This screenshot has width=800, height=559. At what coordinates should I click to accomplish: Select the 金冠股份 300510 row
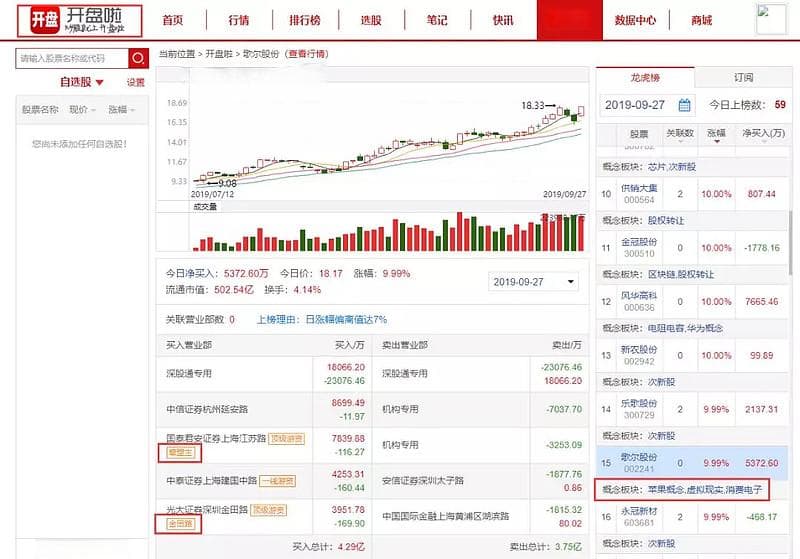(x=692, y=248)
